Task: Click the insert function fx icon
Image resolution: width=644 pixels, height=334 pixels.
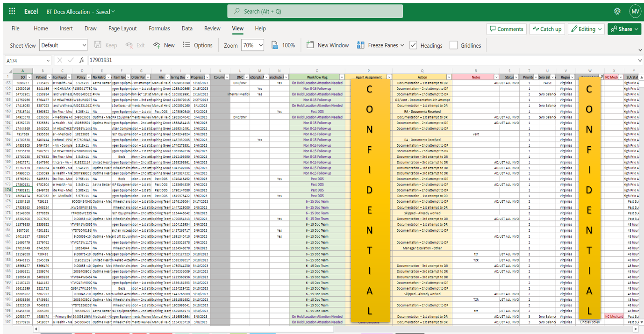Action: tap(82, 60)
